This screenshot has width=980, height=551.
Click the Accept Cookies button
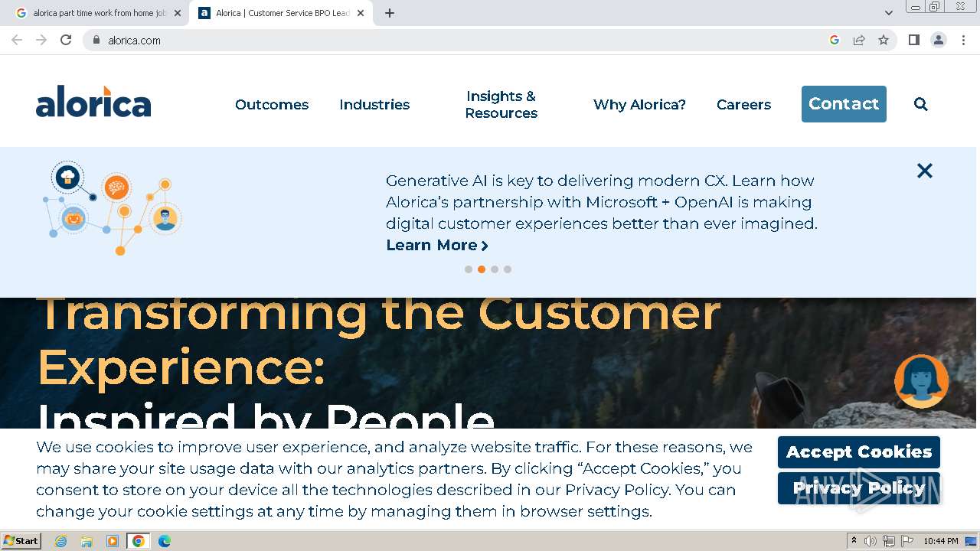[859, 452]
